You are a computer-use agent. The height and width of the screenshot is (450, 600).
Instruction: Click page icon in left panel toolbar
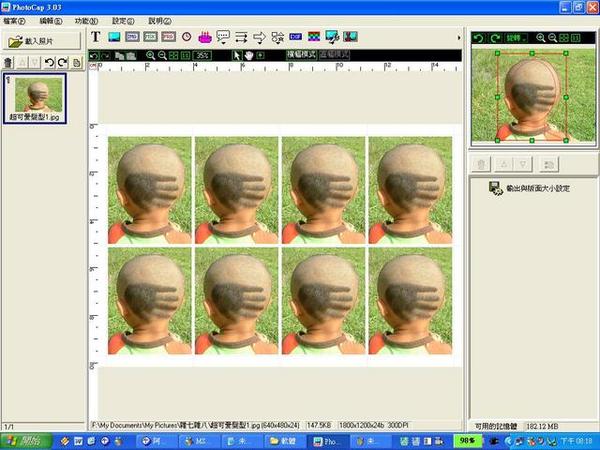[x=77, y=62]
